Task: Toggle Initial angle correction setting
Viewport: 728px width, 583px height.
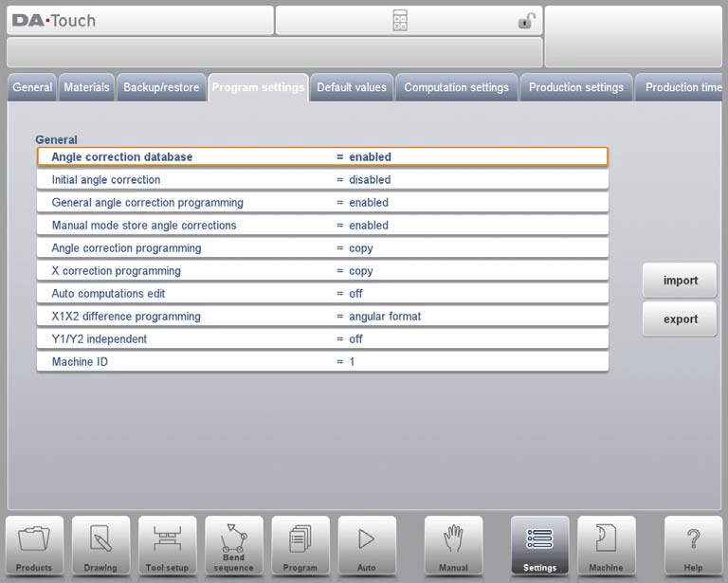Action: click(322, 180)
